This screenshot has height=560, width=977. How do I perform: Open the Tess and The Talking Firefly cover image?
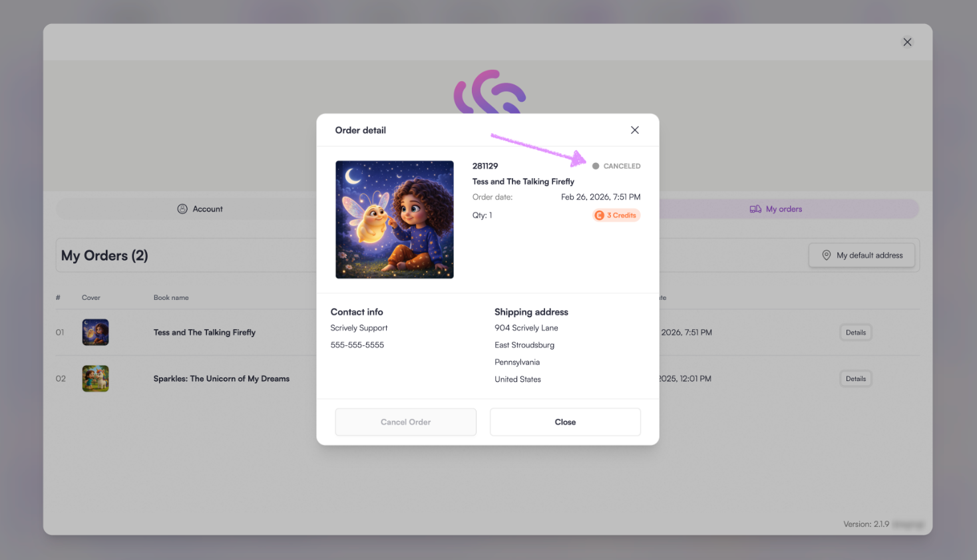[x=395, y=219]
